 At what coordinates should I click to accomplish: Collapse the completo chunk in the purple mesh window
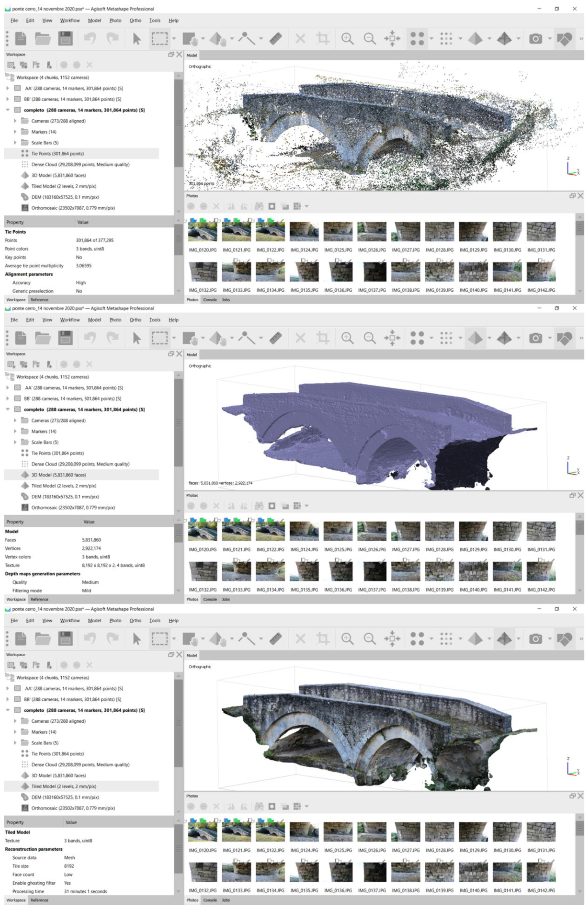coord(8,409)
